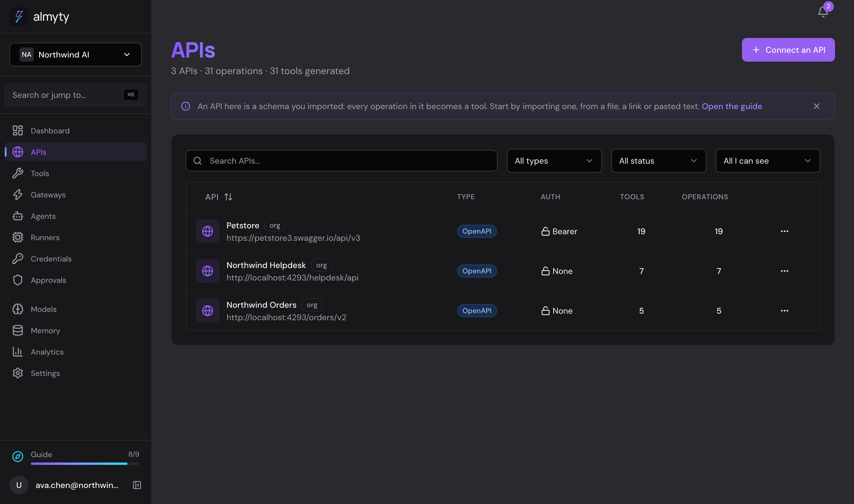The image size is (854, 504).
Task: Open Northwind Helpdesk row more-options menu
Action: [784, 271]
